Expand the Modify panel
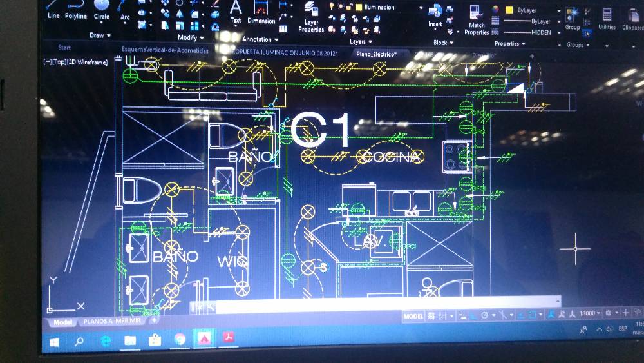The image size is (644, 363). click(191, 37)
